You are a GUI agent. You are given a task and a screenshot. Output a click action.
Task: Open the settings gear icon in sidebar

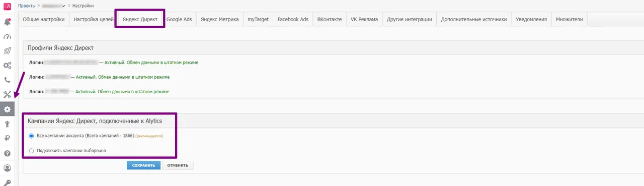tap(7, 109)
